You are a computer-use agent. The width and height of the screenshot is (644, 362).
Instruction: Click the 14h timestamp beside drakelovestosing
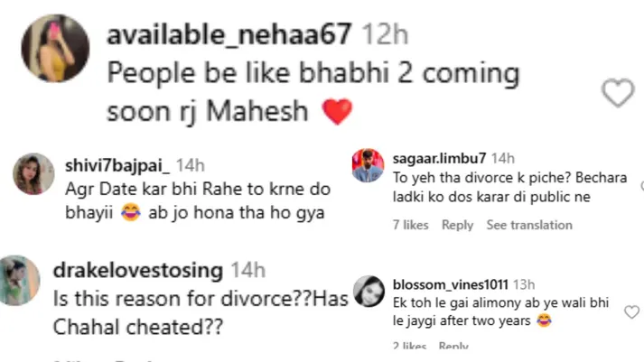point(247,269)
